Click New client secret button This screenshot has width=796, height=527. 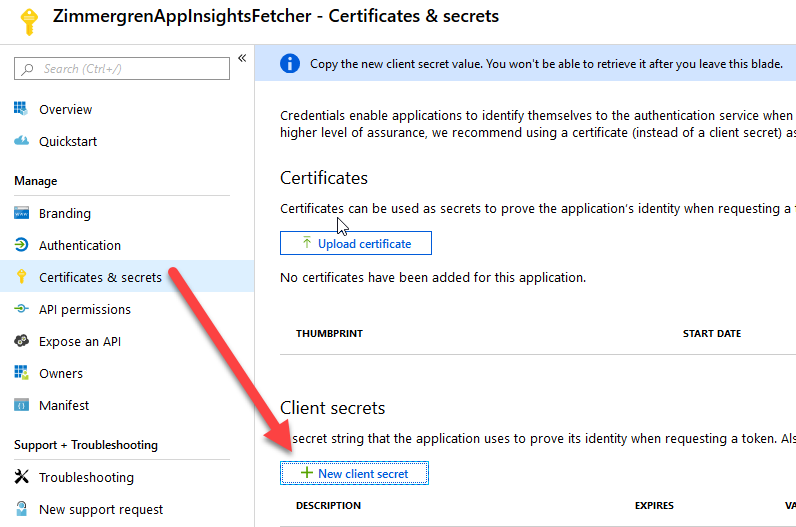(x=355, y=473)
